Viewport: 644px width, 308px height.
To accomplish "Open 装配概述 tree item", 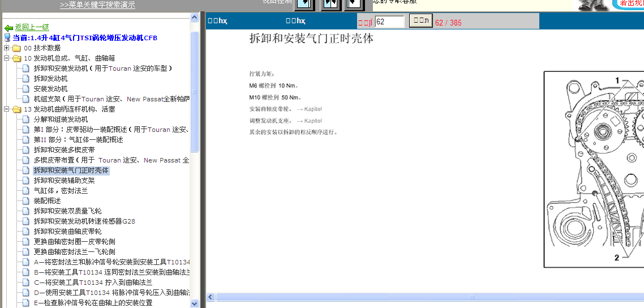I will pyautogui.click(x=47, y=201).
